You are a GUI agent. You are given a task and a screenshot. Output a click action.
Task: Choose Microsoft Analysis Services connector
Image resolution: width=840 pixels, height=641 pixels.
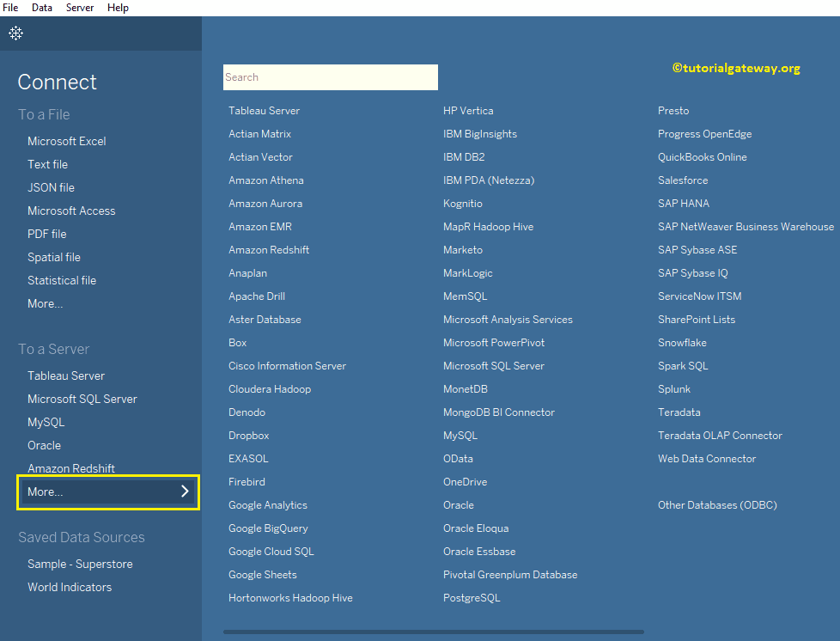[x=508, y=320]
